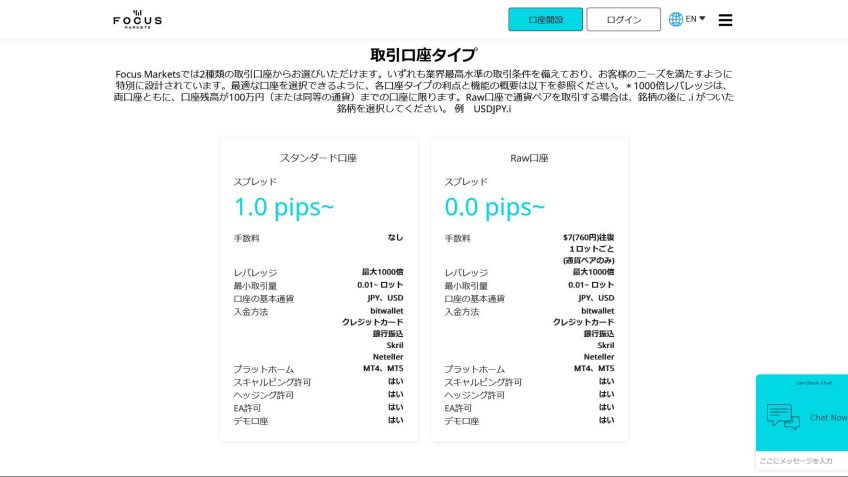Click the zendesk chat header text

click(800, 383)
